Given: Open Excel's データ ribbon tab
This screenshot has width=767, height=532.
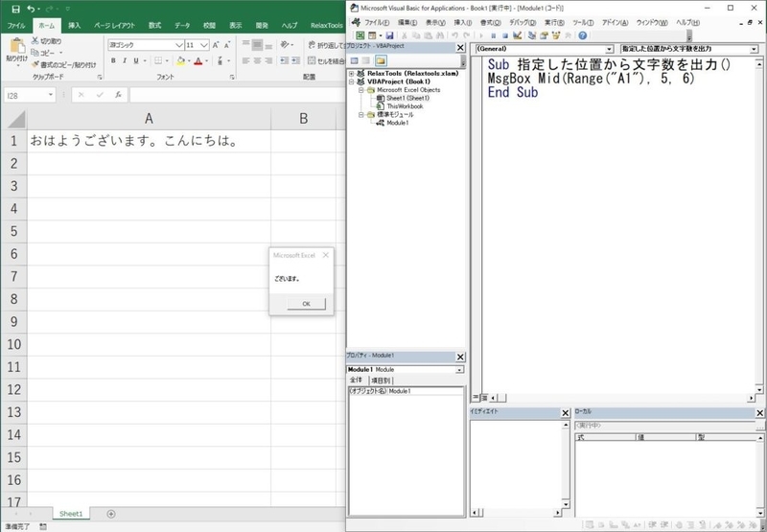Looking at the screenshot, I should point(182,26).
